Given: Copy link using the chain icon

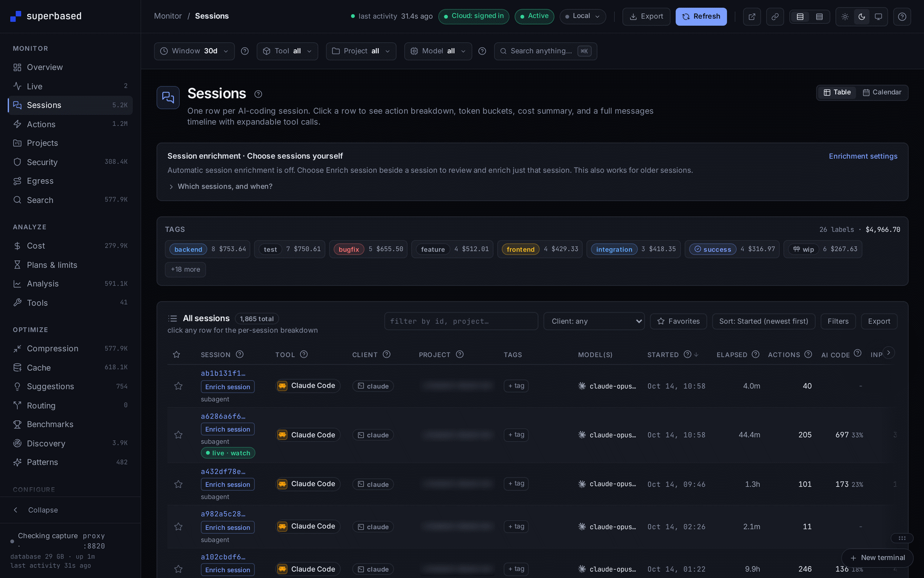Looking at the screenshot, I should (775, 16).
